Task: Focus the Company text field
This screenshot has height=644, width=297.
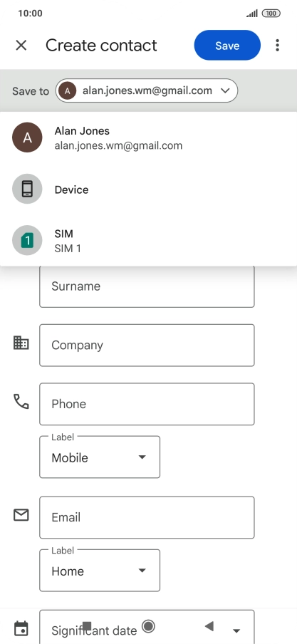Action: (x=147, y=345)
